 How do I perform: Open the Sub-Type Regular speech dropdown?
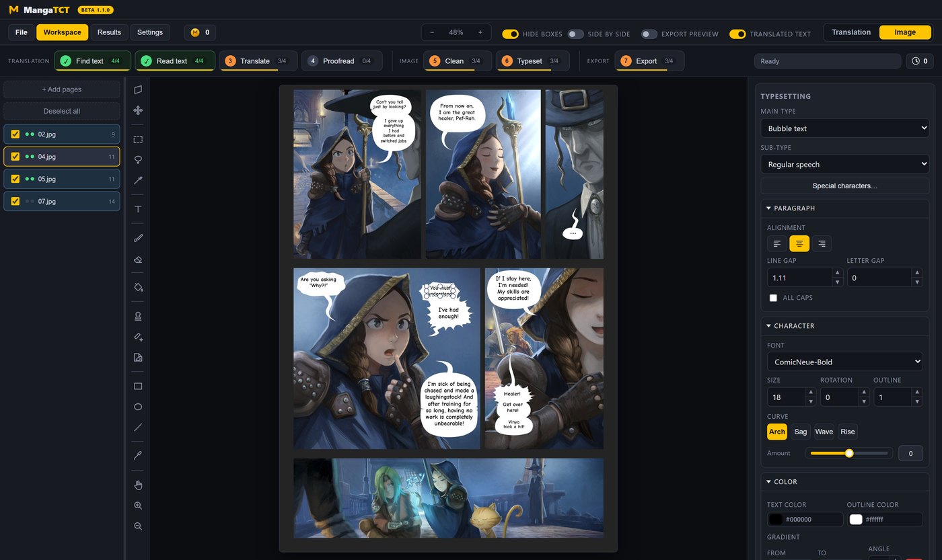844,164
